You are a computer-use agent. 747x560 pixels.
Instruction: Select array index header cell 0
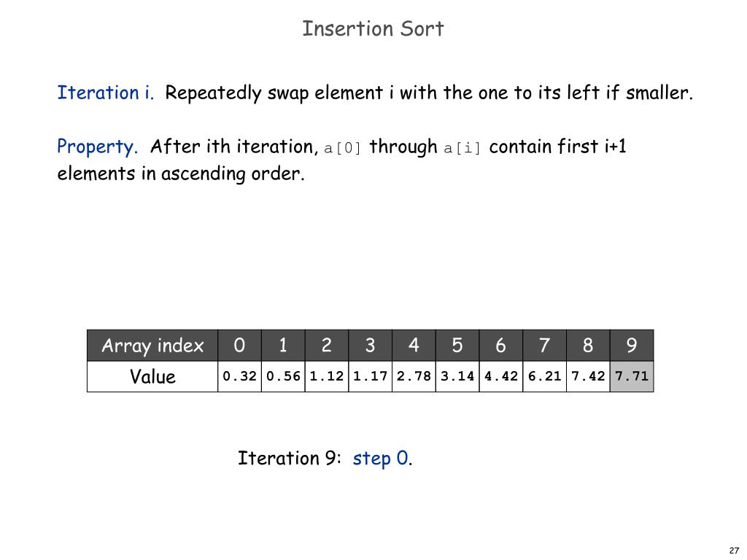click(239, 345)
